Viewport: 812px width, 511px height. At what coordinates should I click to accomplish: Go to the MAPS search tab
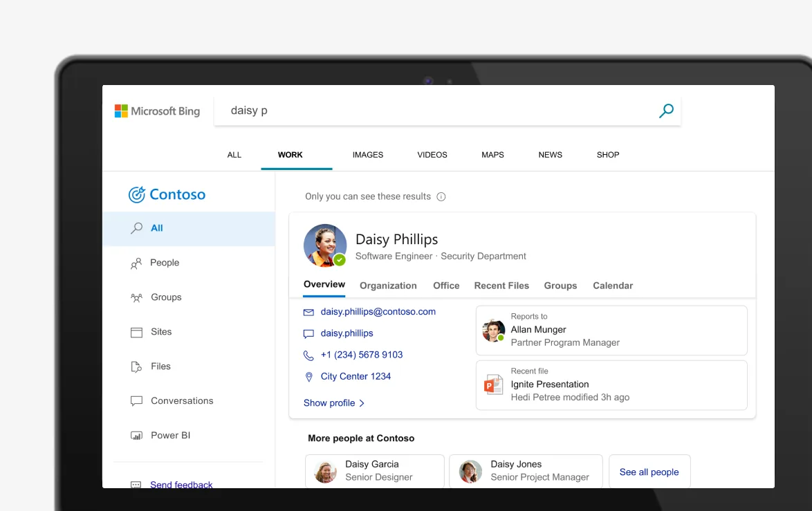coord(492,155)
